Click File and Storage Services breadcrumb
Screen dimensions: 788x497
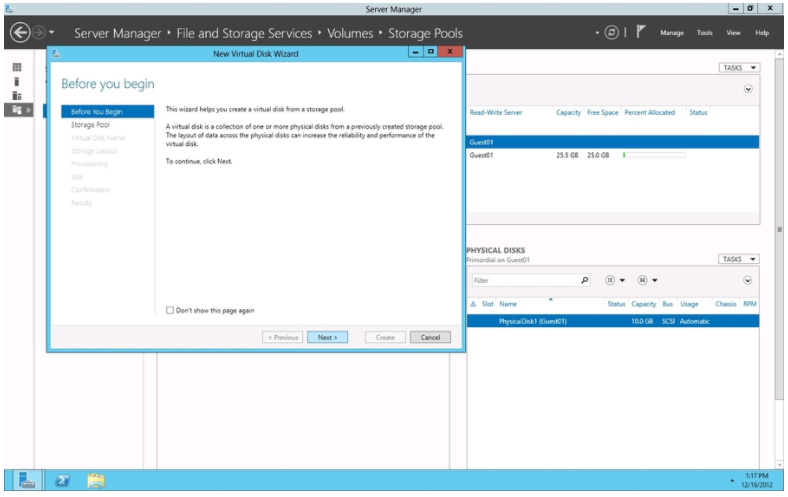(x=244, y=33)
